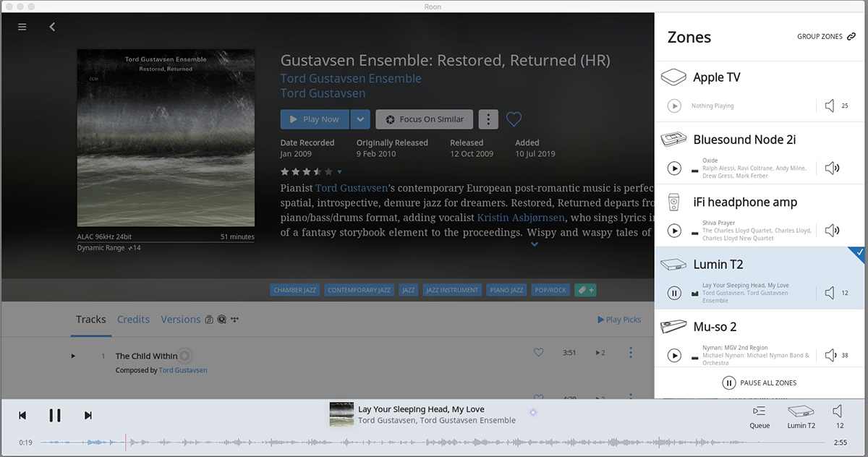
Task: Add a new tag to the album
Action: (585, 290)
